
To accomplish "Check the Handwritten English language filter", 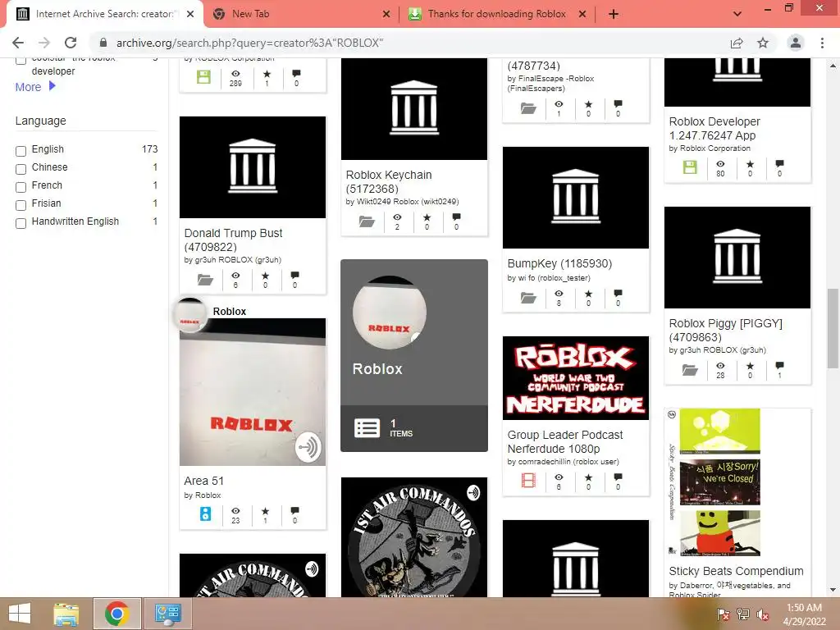I will (x=21, y=223).
